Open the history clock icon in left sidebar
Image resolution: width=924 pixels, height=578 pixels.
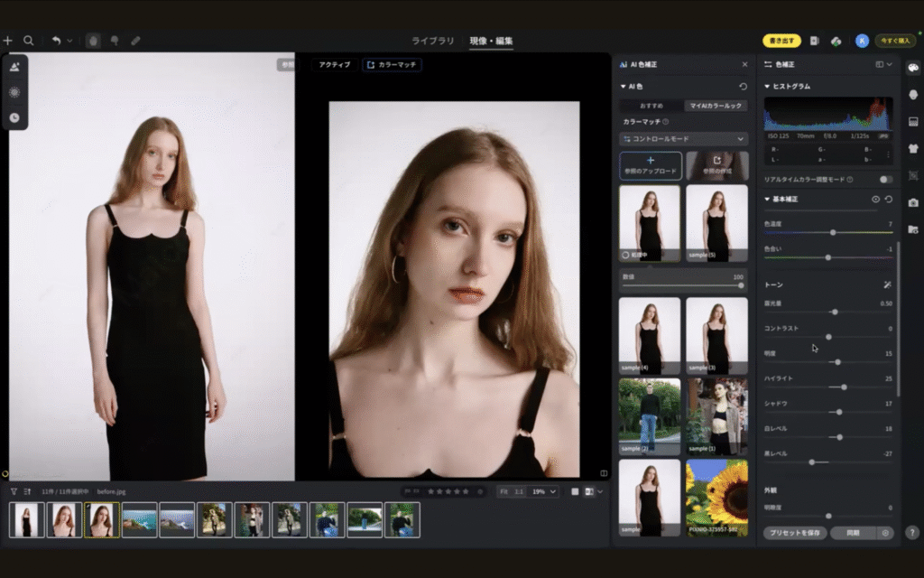[x=14, y=117]
